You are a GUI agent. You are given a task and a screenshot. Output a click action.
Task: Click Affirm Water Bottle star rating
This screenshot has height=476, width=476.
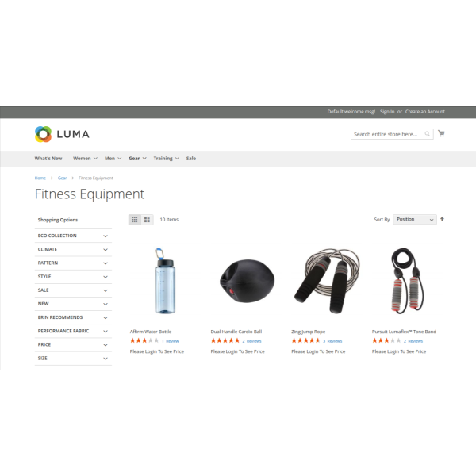144,340
